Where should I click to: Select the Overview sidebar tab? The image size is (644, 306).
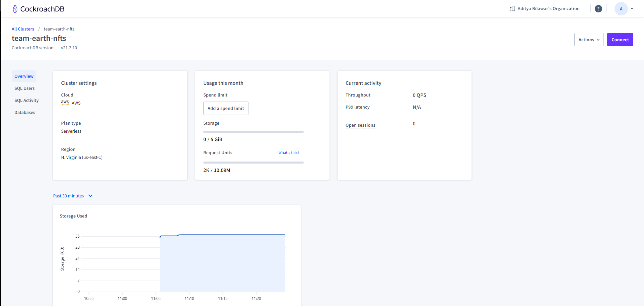24,76
